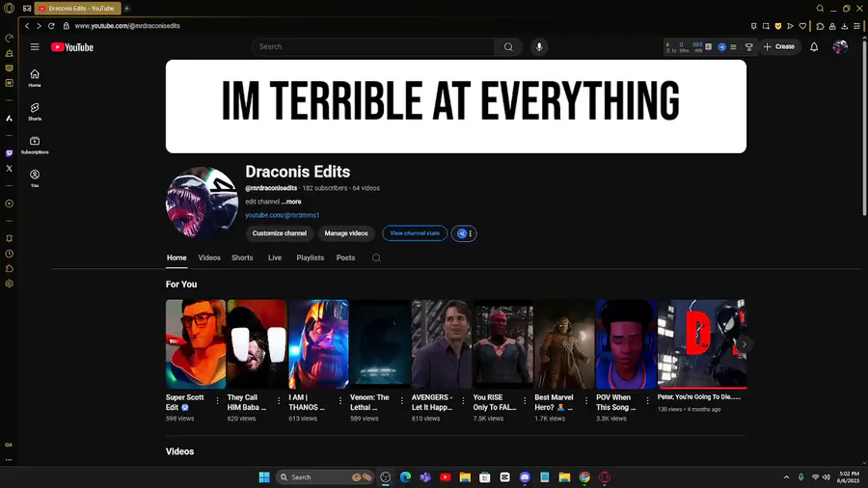Image resolution: width=868 pixels, height=488 pixels.
Task: Start voice search with microphone
Action: pos(538,47)
